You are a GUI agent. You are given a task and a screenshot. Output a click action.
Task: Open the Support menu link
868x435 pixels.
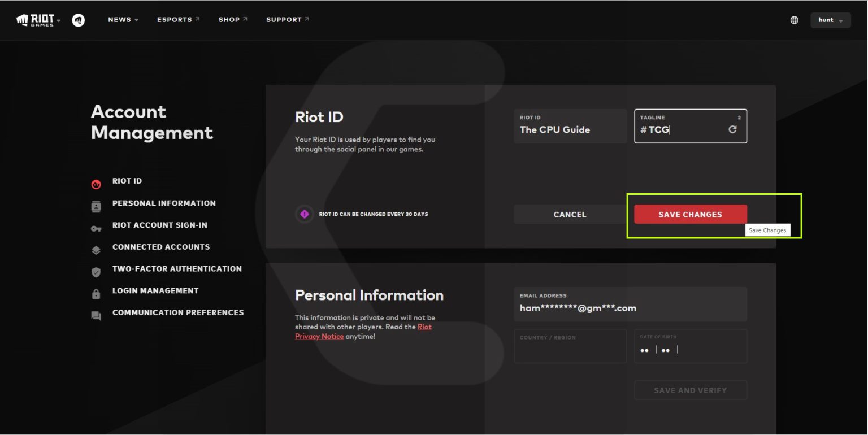287,20
